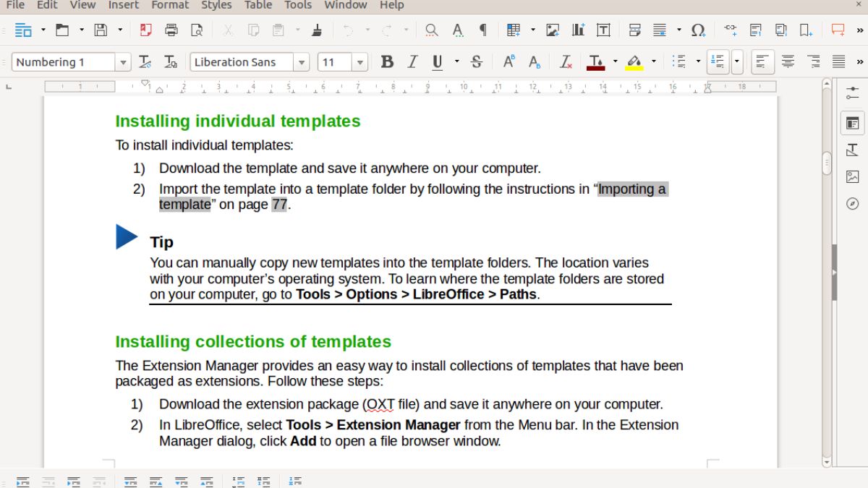
Task: Open sidebar Navigator compass deck
Action: tap(852, 203)
